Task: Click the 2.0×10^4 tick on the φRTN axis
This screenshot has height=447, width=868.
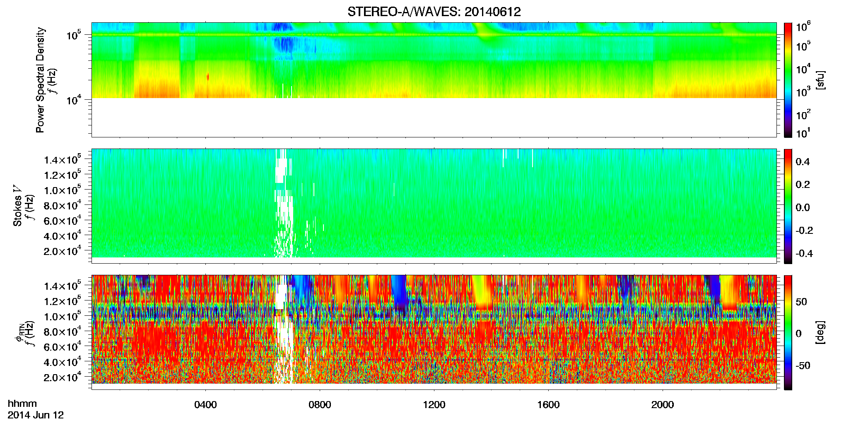Action: pos(62,377)
